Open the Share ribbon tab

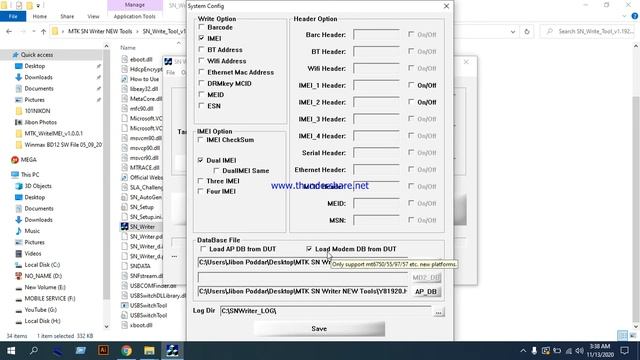[67, 16]
